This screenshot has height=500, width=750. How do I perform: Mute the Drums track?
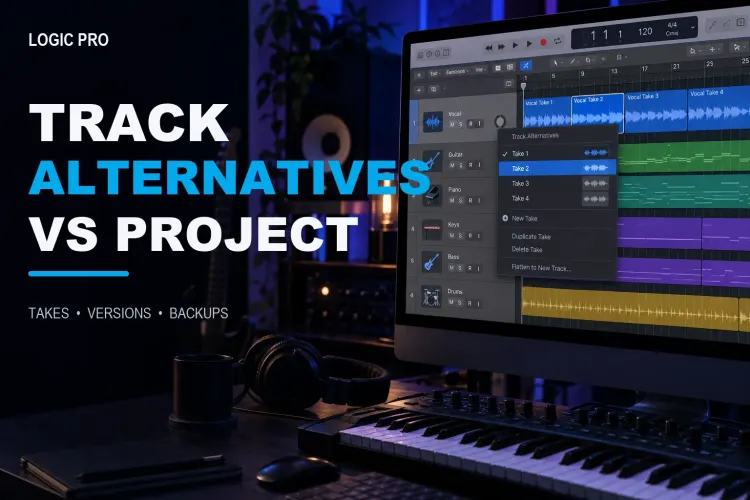(451, 302)
